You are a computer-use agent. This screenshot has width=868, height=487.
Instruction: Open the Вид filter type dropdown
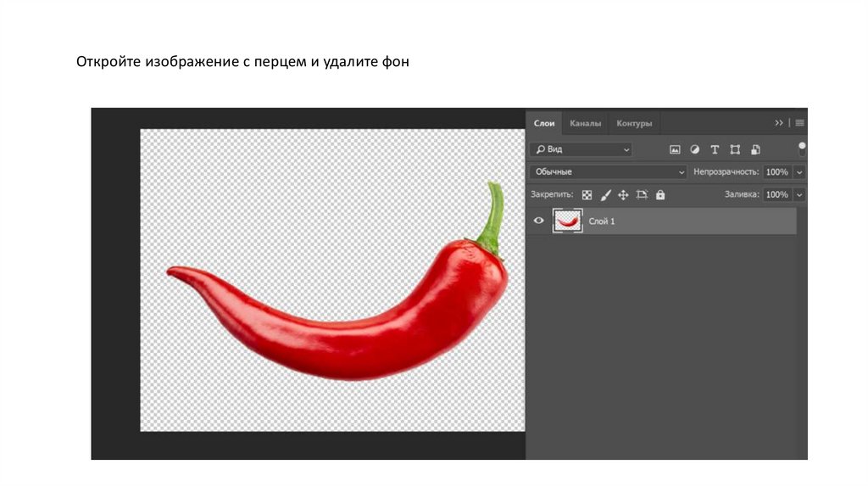pyautogui.click(x=581, y=149)
